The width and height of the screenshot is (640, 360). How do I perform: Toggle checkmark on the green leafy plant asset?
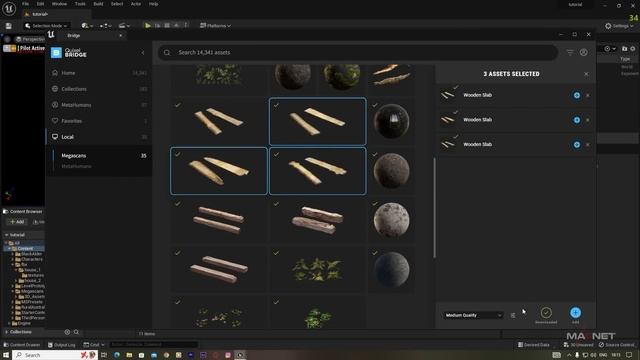coord(276,253)
